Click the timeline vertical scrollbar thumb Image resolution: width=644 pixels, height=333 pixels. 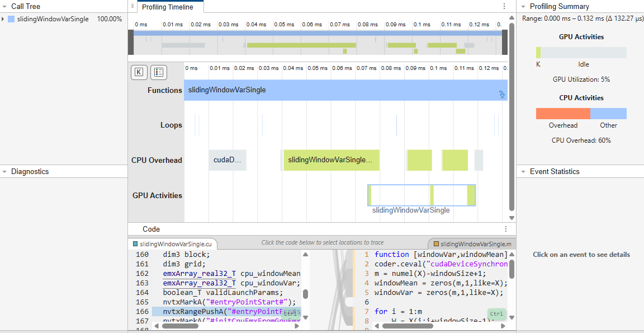coord(512,117)
